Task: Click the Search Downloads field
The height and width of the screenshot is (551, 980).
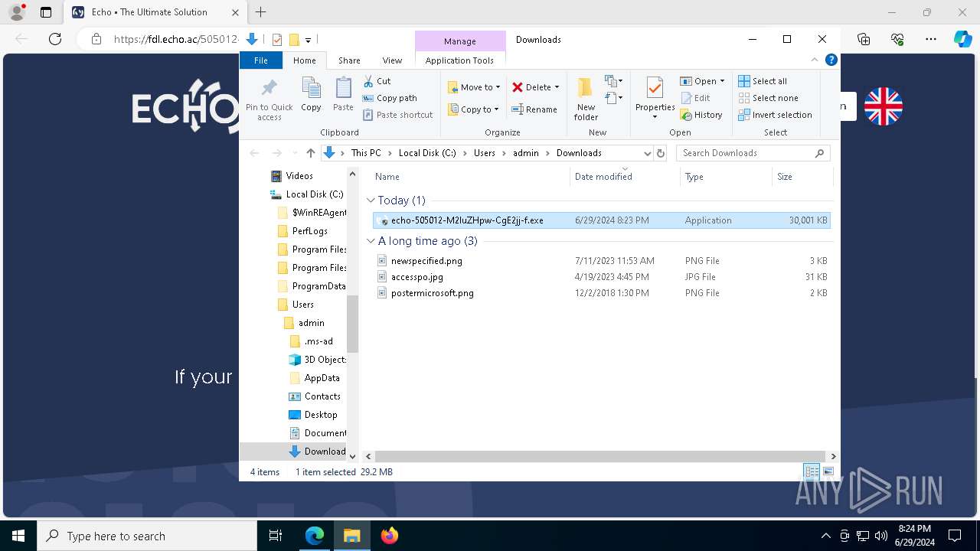Action: click(x=753, y=153)
